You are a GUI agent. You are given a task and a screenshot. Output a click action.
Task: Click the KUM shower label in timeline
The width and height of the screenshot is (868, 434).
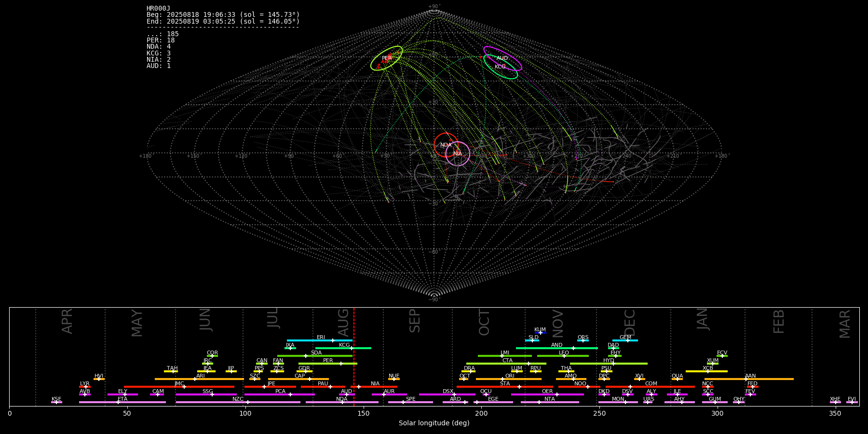[x=540, y=330]
